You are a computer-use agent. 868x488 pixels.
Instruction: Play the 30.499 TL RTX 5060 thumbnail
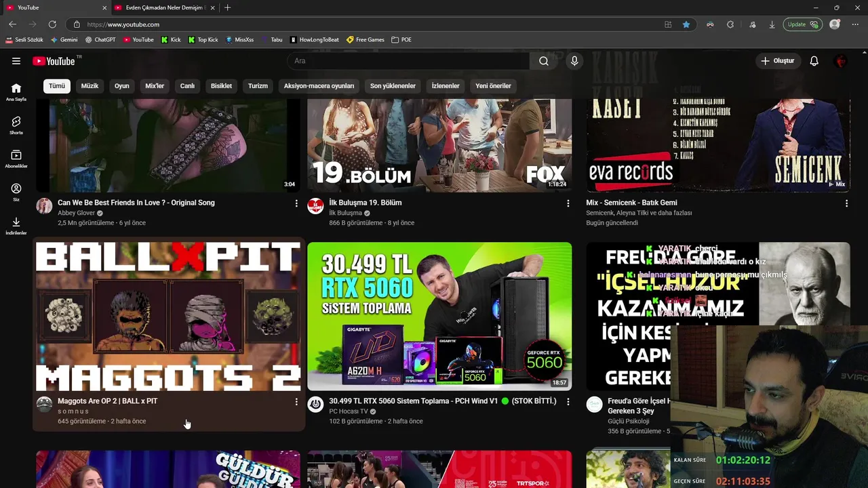coord(439,317)
